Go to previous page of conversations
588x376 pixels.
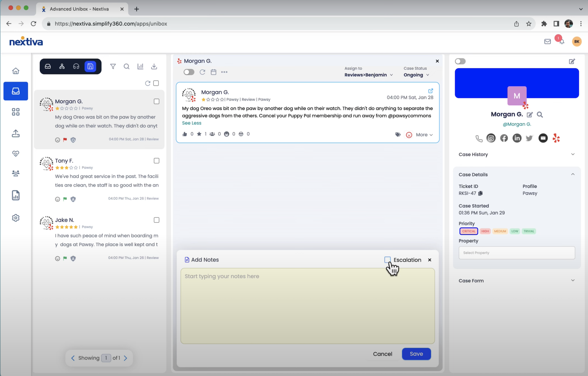tap(73, 358)
